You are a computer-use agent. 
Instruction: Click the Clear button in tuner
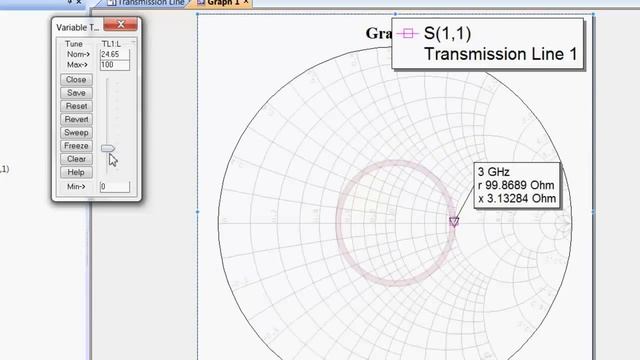tap(76, 159)
